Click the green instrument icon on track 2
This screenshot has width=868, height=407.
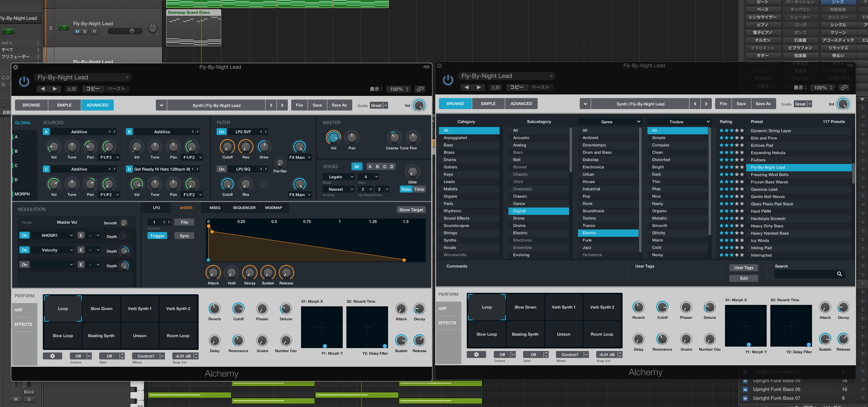click(64, 28)
